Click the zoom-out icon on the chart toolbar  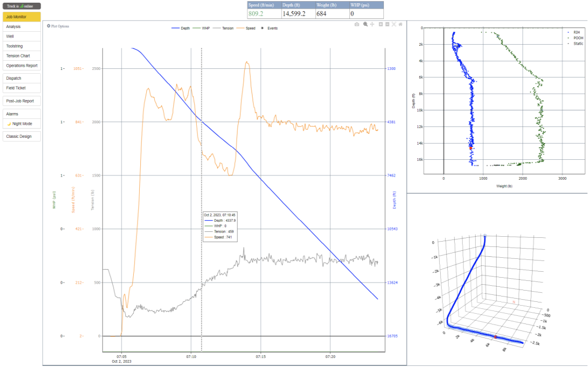pyautogui.click(x=387, y=24)
